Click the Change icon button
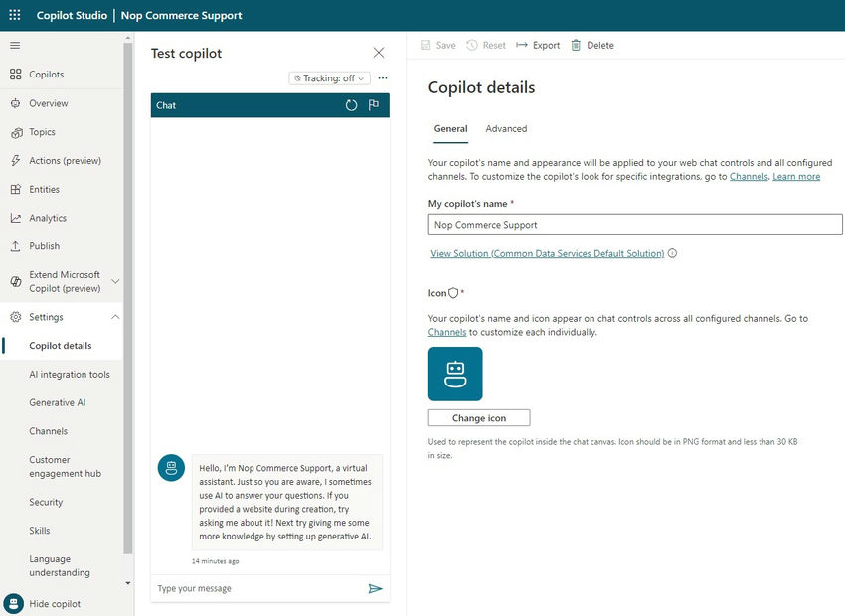 479,418
